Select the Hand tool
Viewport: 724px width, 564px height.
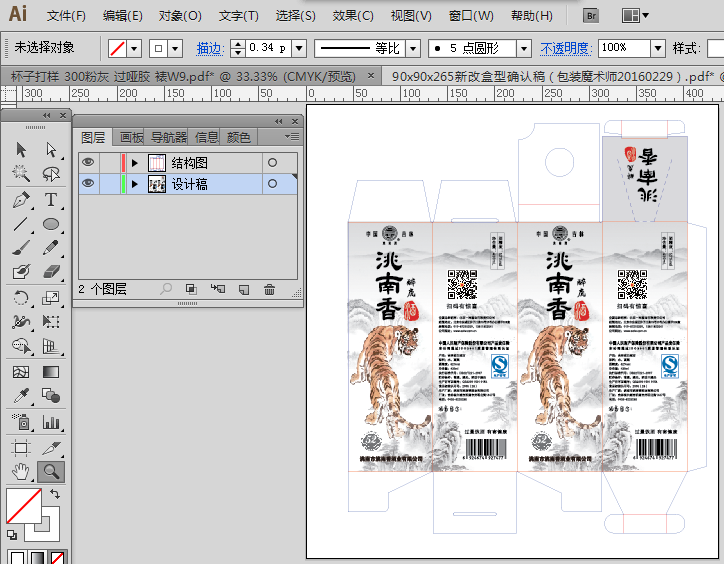point(21,472)
